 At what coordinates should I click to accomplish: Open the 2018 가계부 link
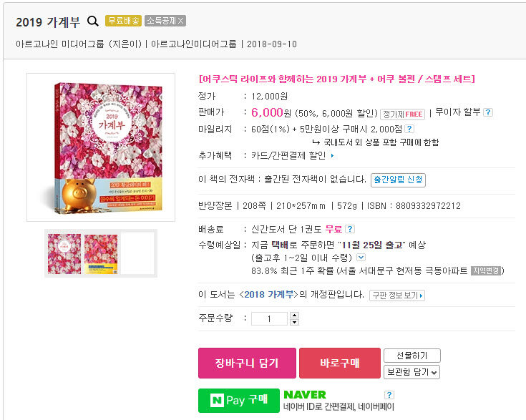[x=268, y=295]
